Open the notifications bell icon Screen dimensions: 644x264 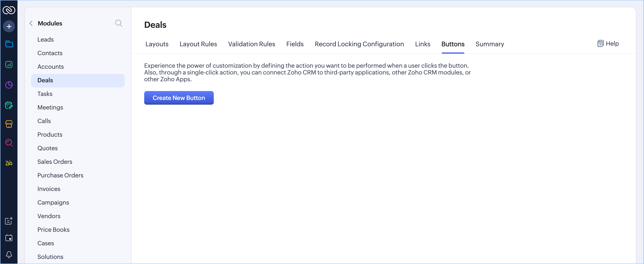(9, 254)
